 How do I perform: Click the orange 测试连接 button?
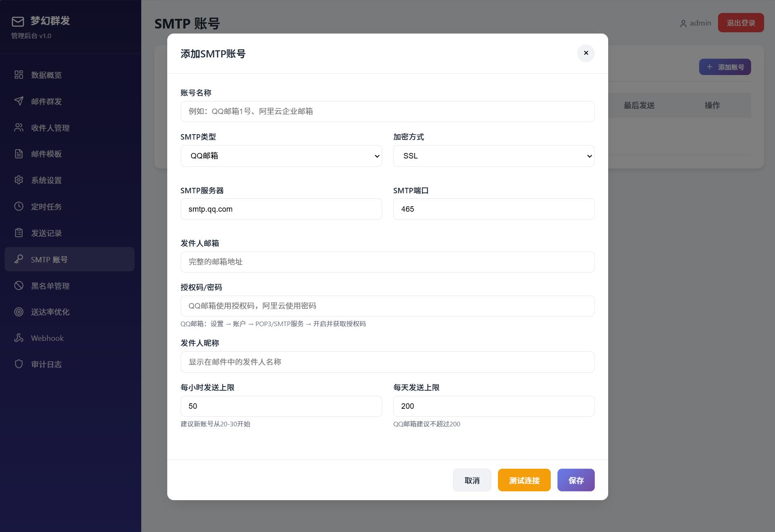pyautogui.click(x=524, y=480)
